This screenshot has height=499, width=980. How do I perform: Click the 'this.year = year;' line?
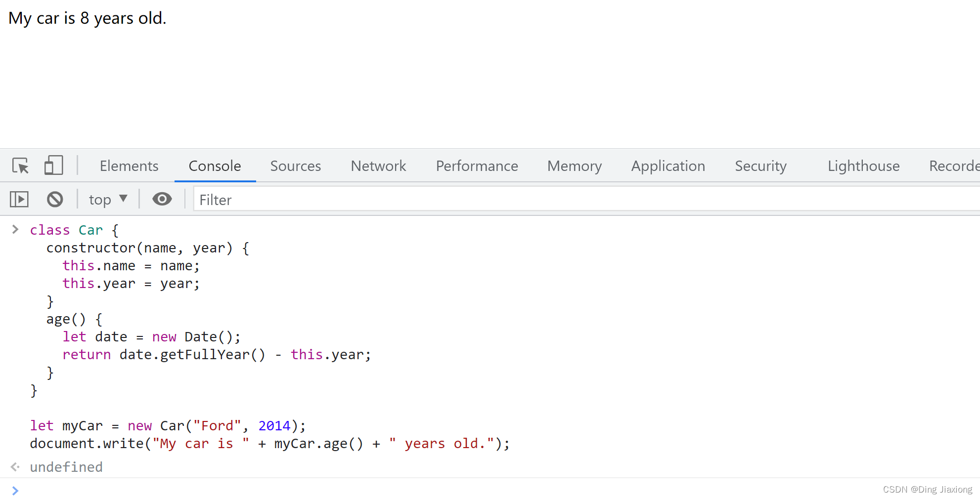pos(131,284)
